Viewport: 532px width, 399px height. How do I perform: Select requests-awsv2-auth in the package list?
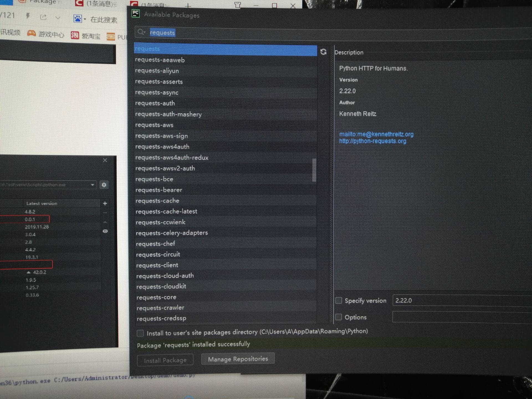click(x=225, y=168)
